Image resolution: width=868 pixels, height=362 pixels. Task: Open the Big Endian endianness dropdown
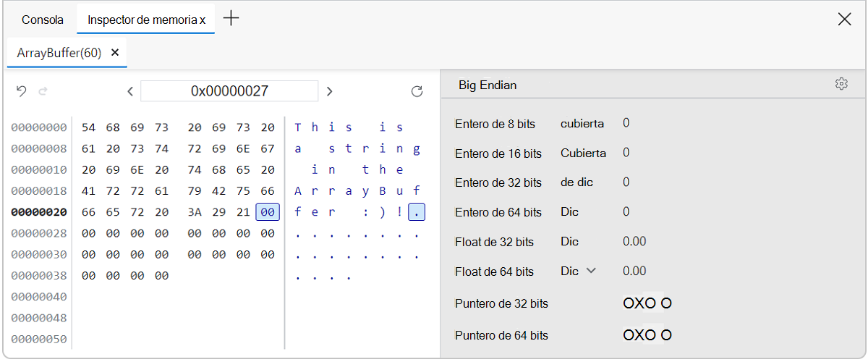488,85
